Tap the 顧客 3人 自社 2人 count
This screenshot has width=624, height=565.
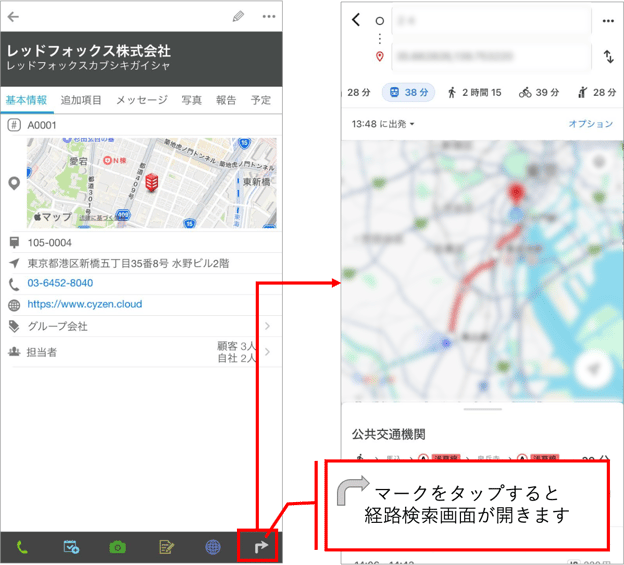pyautogui.click(x=236, y=352)
